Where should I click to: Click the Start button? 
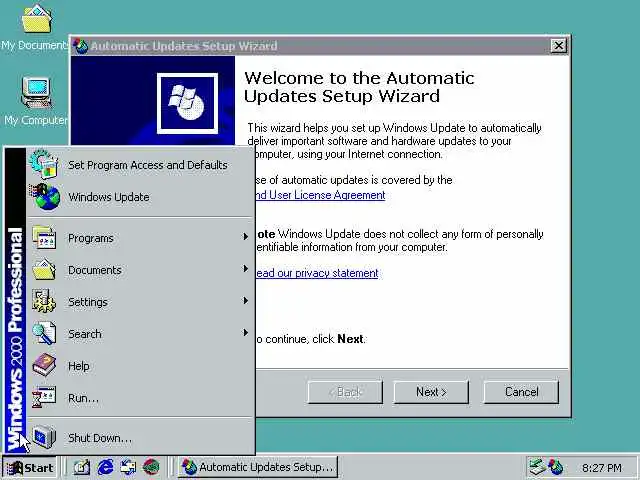pyautogui.click(x=31, y=467)
